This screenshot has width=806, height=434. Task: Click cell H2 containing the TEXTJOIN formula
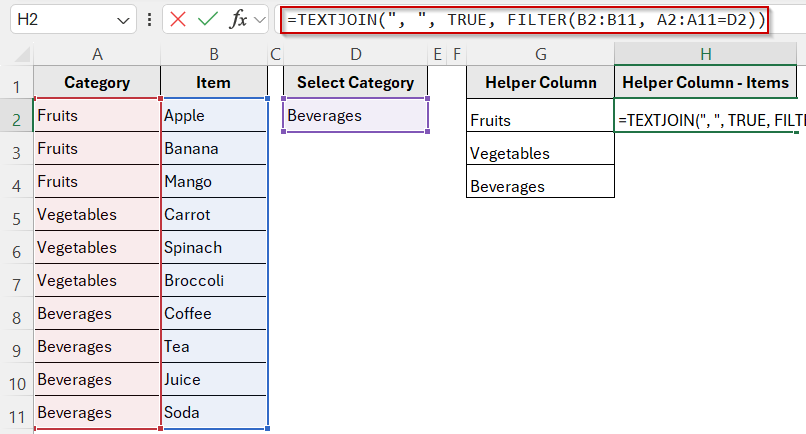pos(706,115)
